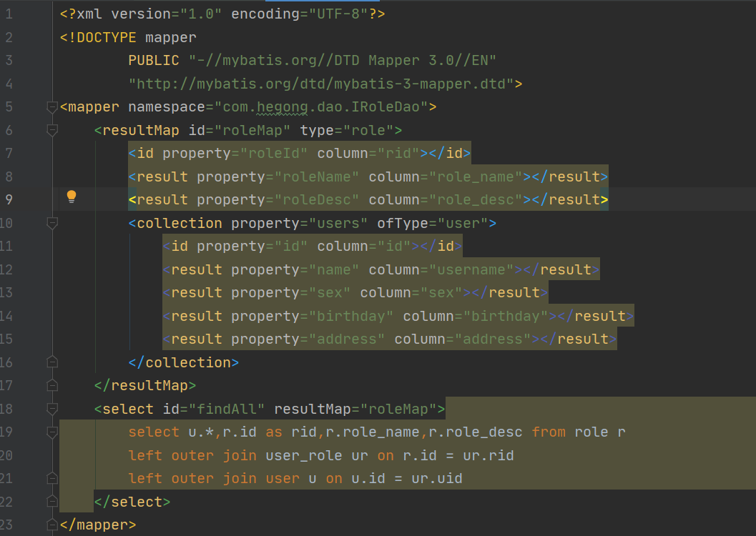Click the user_role table name in SQL

click(304, 455)
